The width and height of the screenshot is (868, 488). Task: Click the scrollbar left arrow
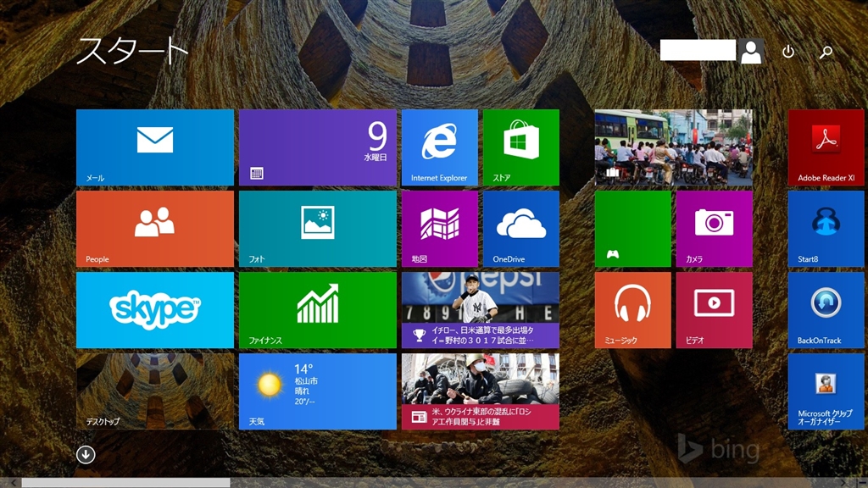[14, 483]
